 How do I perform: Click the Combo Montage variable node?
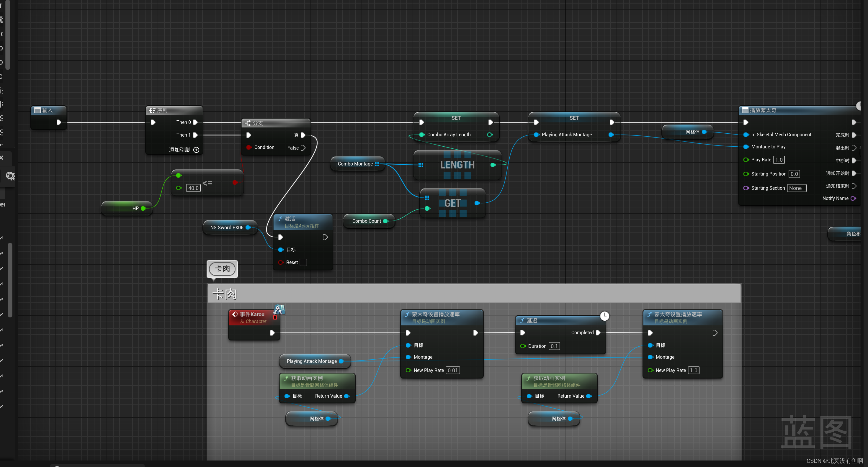[355, 164]
